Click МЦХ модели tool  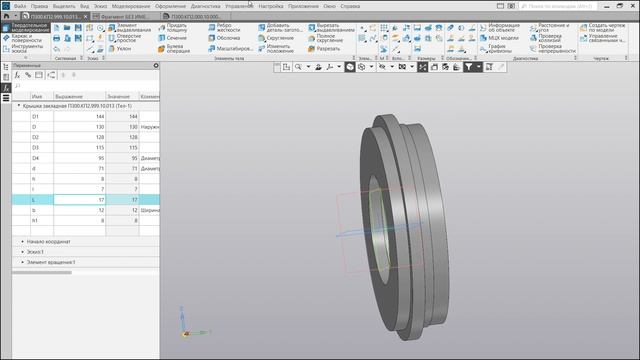tap(499, 38)
